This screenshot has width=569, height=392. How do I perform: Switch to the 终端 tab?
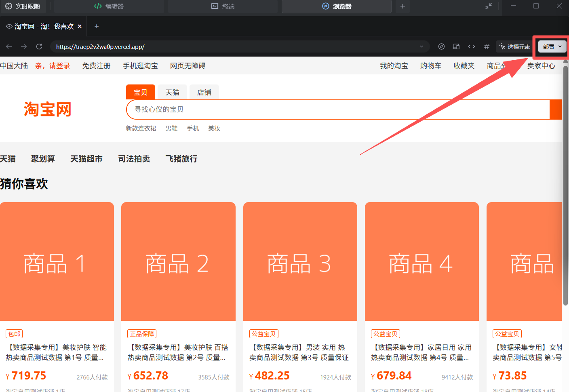tap(223, 6)
